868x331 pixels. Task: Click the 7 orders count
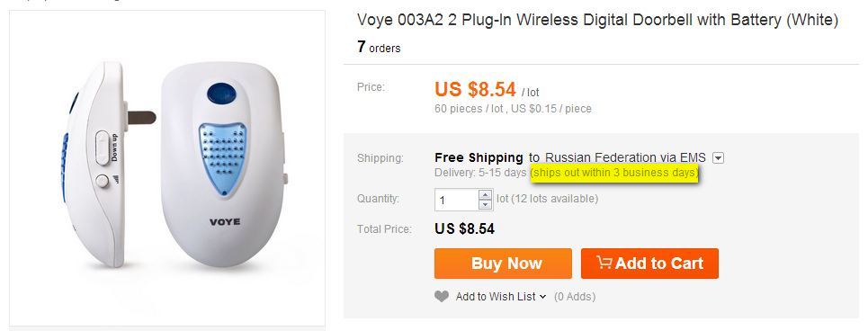point(379,48)
